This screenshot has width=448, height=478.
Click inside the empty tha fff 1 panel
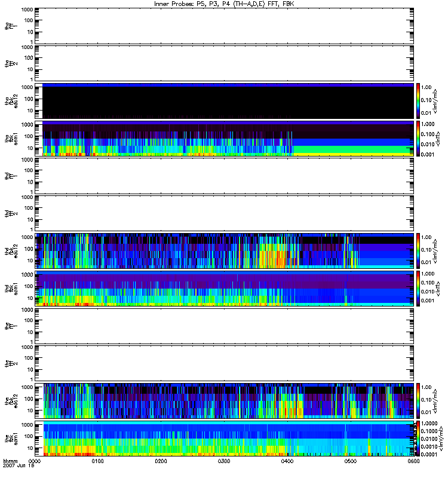click(x=225, y=26)
